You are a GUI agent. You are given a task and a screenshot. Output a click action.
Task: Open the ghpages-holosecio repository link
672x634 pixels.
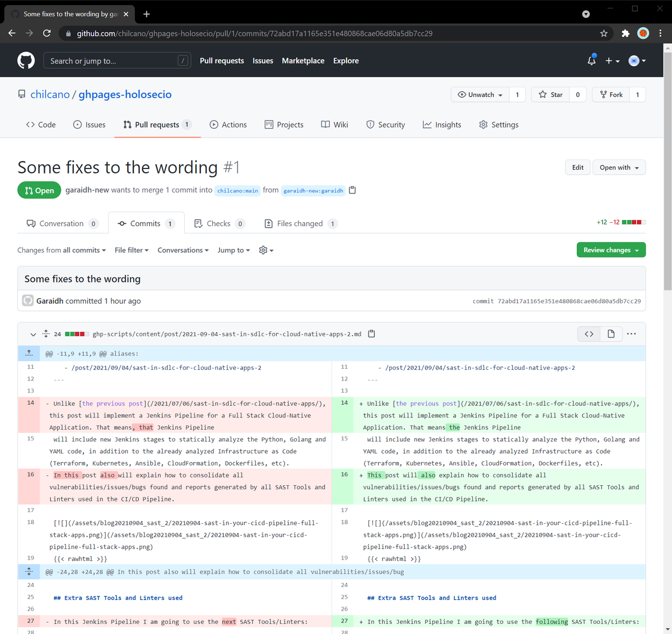(x=125, y=95)
